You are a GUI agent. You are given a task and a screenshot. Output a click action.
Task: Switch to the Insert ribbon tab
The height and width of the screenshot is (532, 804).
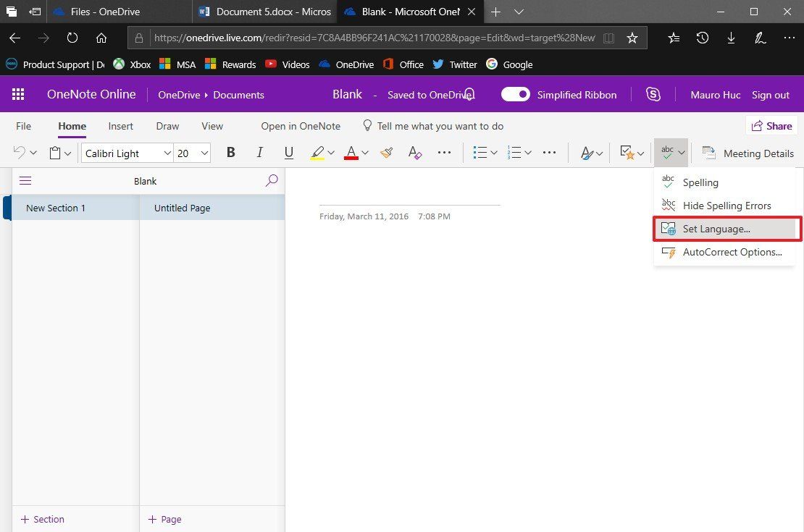click(x=120, y=126)
